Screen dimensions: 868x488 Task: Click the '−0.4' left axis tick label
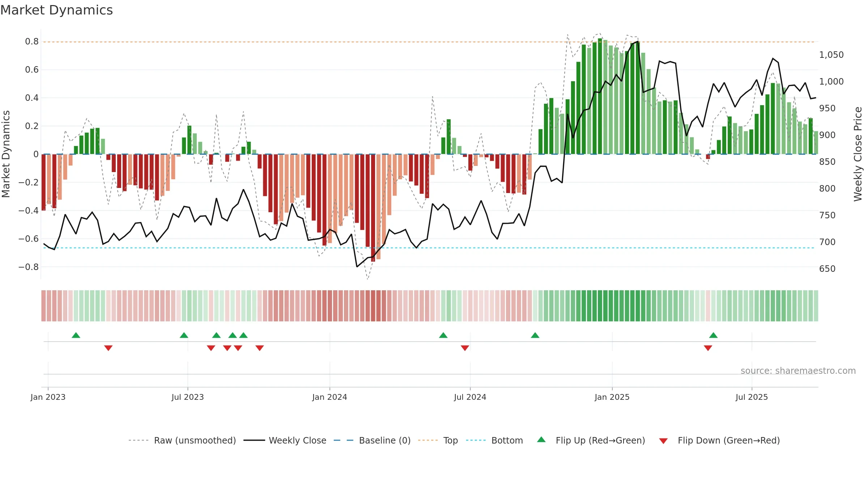(x=29, y=211)
